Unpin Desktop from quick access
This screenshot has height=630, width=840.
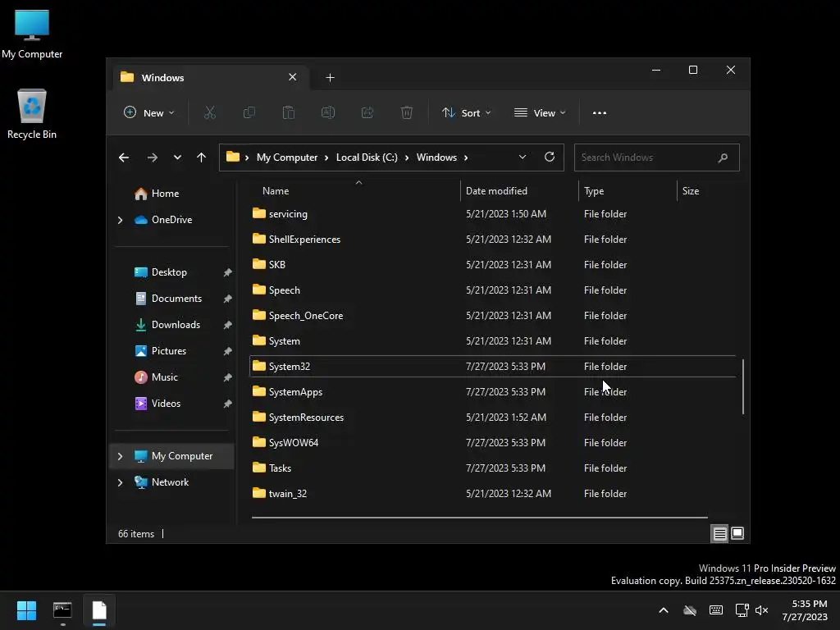point(228,272)
